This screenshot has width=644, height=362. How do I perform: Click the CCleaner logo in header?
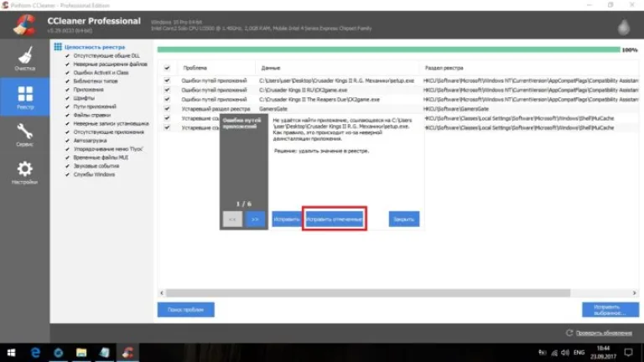(x=24, y=25)
